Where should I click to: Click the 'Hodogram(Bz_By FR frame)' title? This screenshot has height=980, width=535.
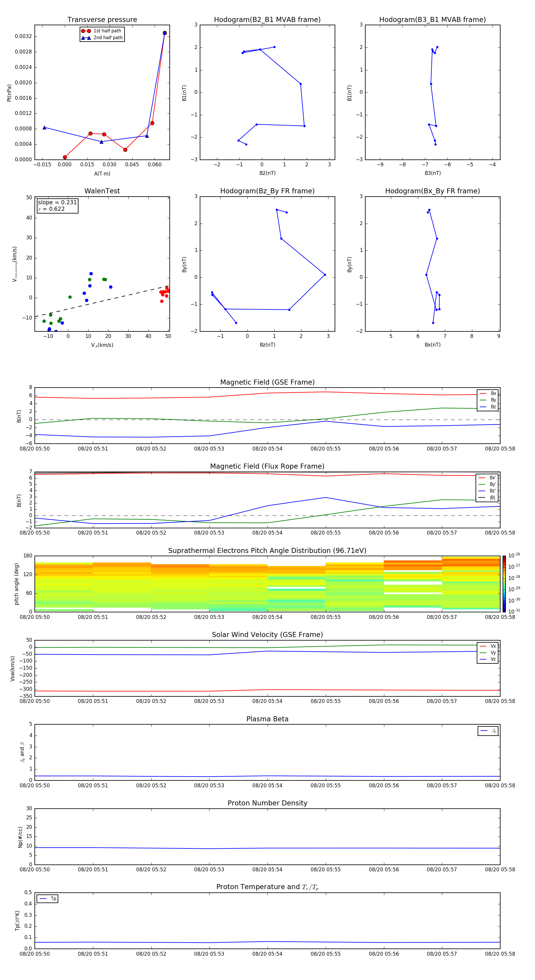(x=267, y=191)
